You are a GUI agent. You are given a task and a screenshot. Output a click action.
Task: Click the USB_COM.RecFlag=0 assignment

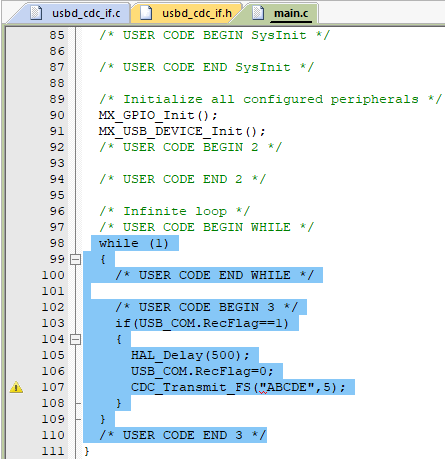(202, 371)
